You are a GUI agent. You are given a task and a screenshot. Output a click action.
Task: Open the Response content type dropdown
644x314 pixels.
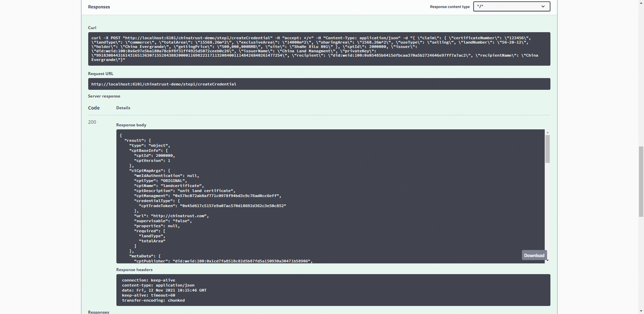[512, 6]
